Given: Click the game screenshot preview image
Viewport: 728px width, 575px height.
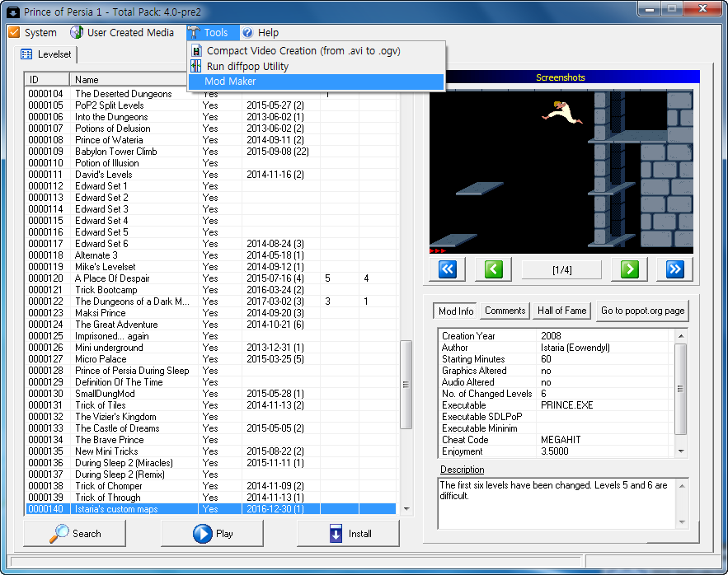Looking at the screenshot, I should pyautogui.click(x=561, y=171).
